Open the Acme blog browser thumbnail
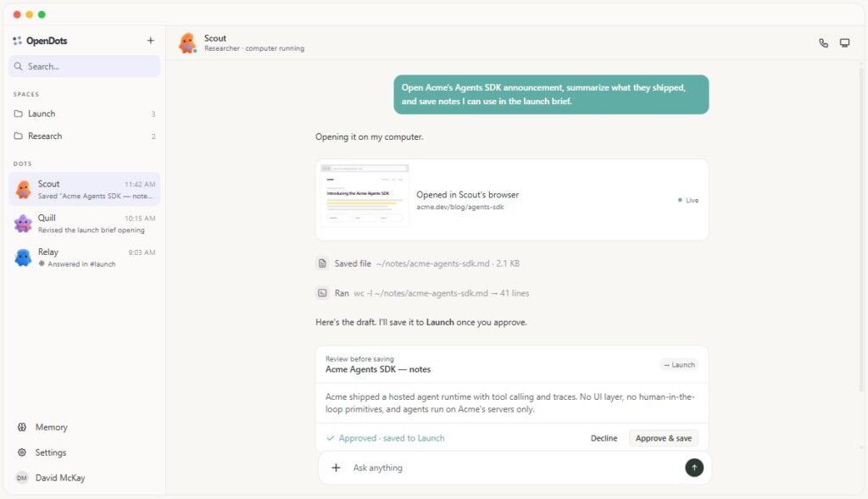Viewport: 868px width, 499px height. tap(364, 196)
